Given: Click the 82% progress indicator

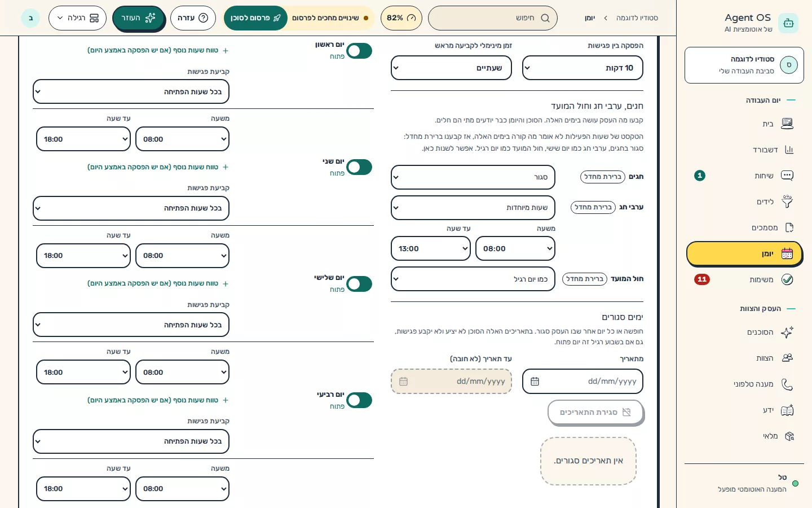Looking at the screenshot, I should pyautogui.click(x=401, y=18).
